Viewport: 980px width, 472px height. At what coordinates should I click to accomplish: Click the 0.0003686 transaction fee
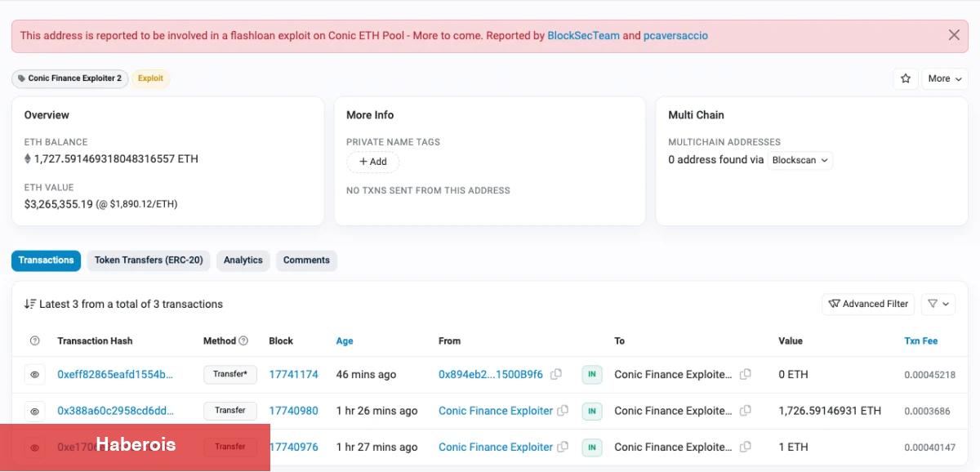927,411
